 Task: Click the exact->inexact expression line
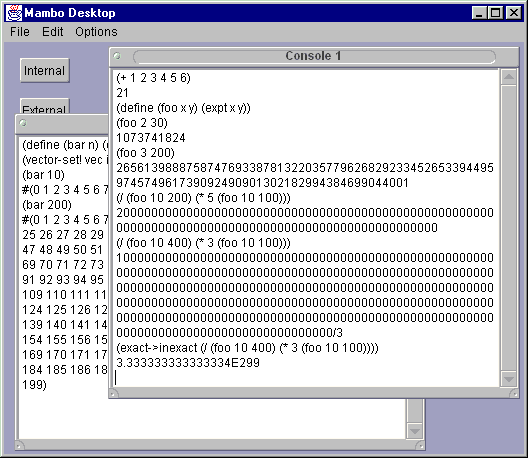pyautogui.click(x=247, y=348)
